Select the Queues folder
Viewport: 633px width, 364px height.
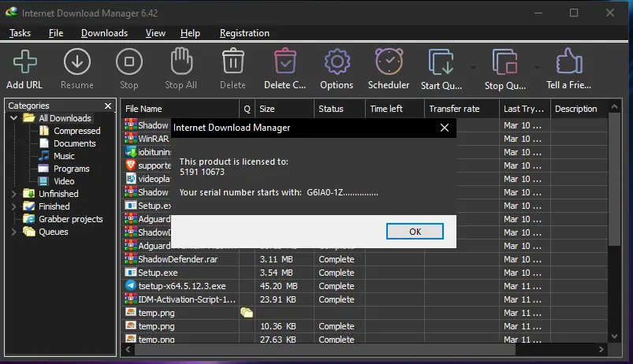click(54, 232)
